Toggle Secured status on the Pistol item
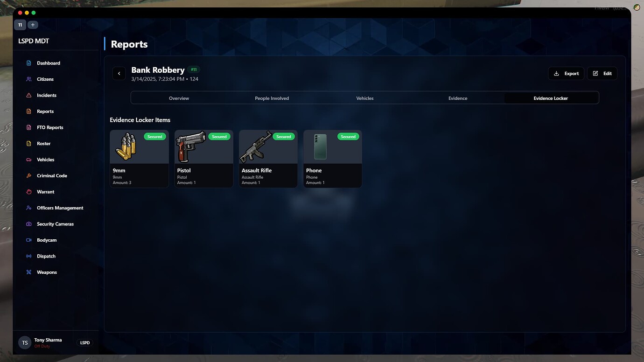 pyautogui.click(x=219, y=136)
